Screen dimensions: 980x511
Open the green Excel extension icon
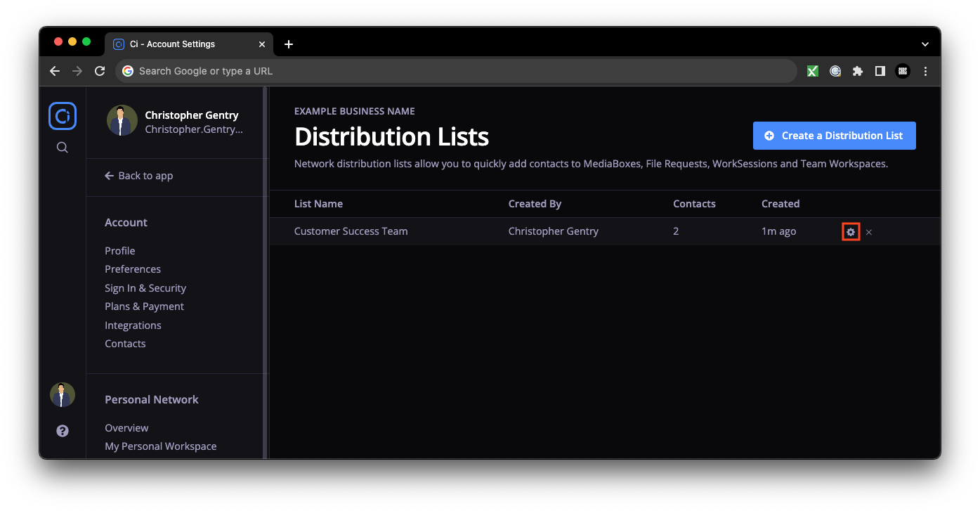pyautogui.click(x=813, y=71)
